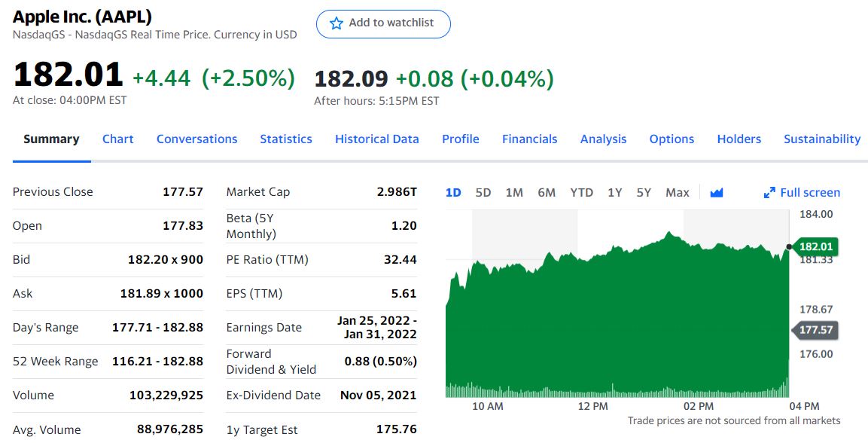
Task: Go to the Historical Data tab
Action: coord(377,139)
